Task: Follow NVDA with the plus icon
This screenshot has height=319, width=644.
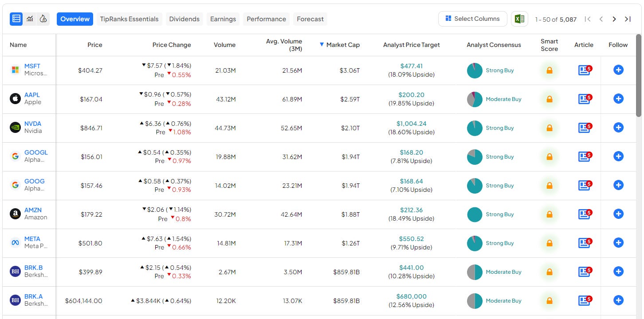Action: [x=618, y=128]
